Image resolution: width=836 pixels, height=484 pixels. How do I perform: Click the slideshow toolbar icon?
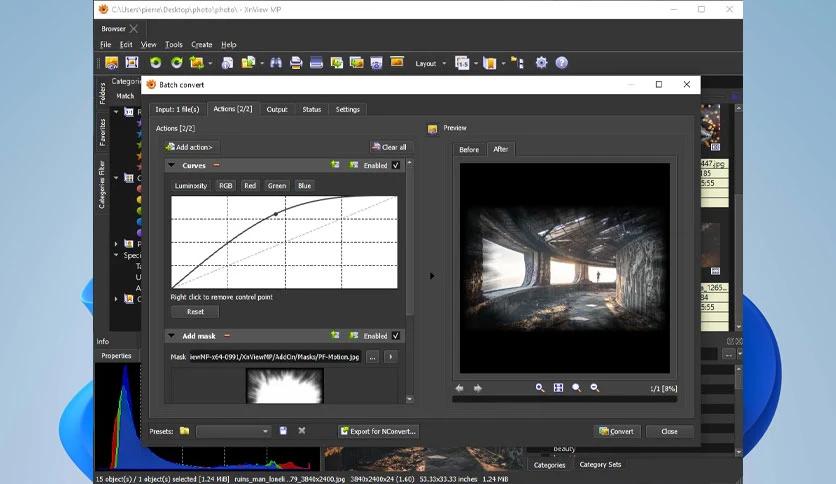click(x=397, y=62)
